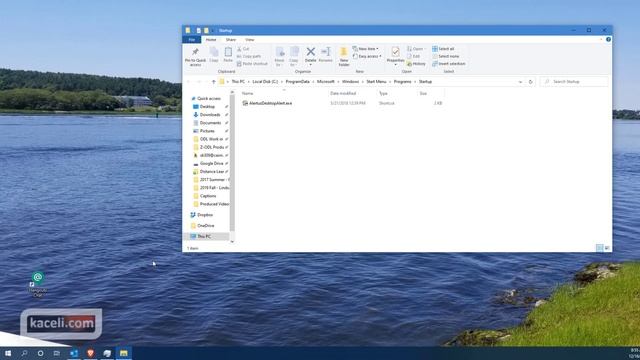The image size is (640, 360).
Task: Collapse the ribbon with the chevron
Action: tap(601, 40)
